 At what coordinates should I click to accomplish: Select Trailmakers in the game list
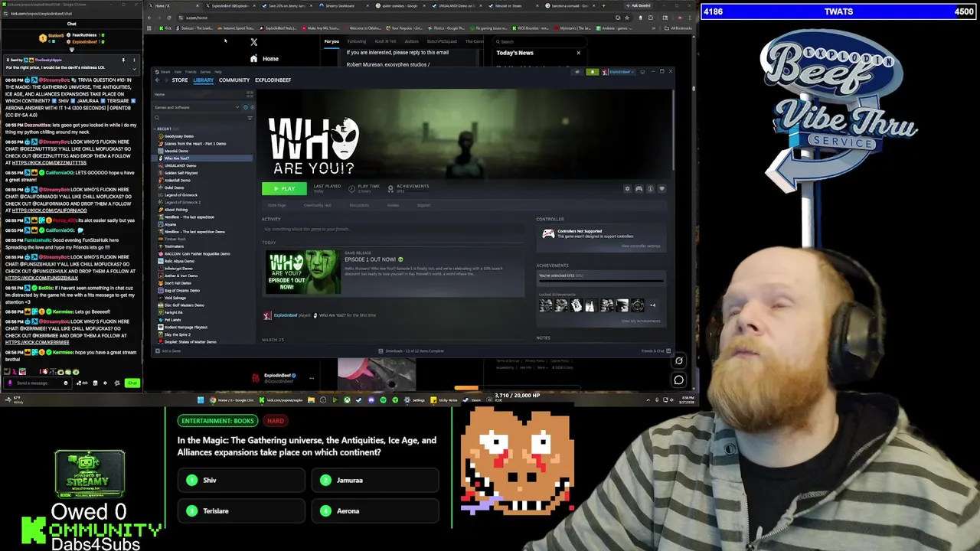point(175,246)
